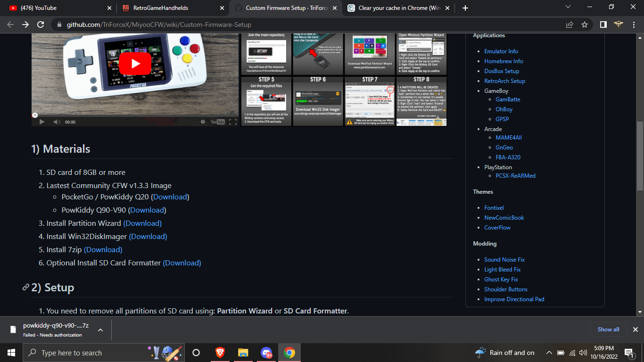Click the anchor link icon beside Setup heading
Viewport: 644px width, 362px height.
(x=26, y=288)
